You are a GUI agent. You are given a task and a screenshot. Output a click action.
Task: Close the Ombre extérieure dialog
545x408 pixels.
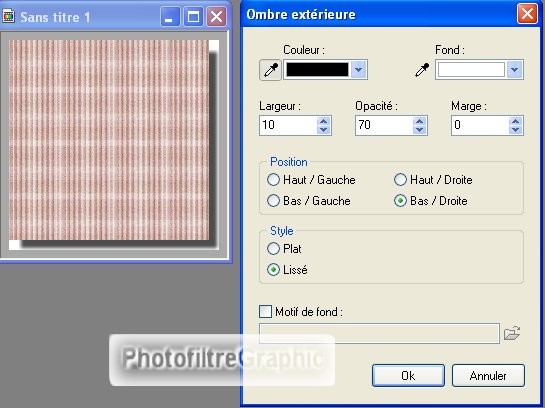pos(527,14)
